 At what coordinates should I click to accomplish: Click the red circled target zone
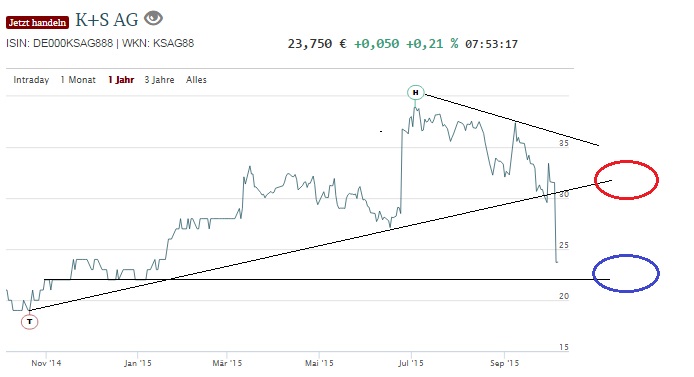coord(626,180)
